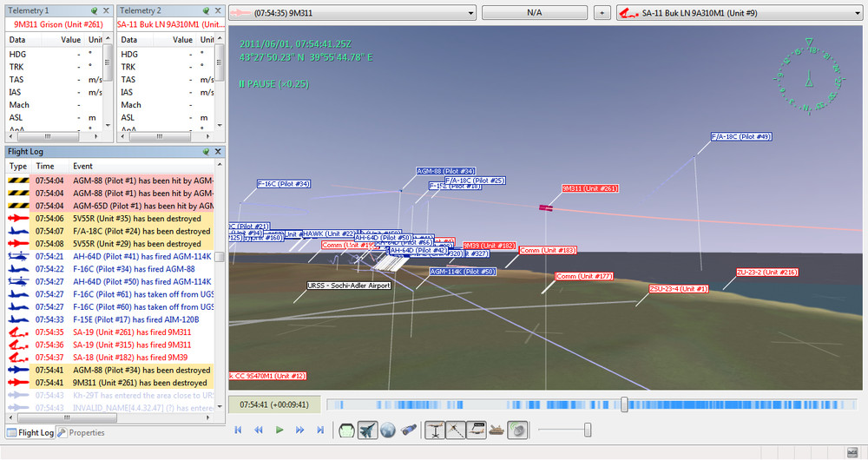This screenshot has height=460, width=868.
Task: Click the F-16C (Pilot #34) label in 3D view
Action: pyautogui.click(x=284, y=184)
